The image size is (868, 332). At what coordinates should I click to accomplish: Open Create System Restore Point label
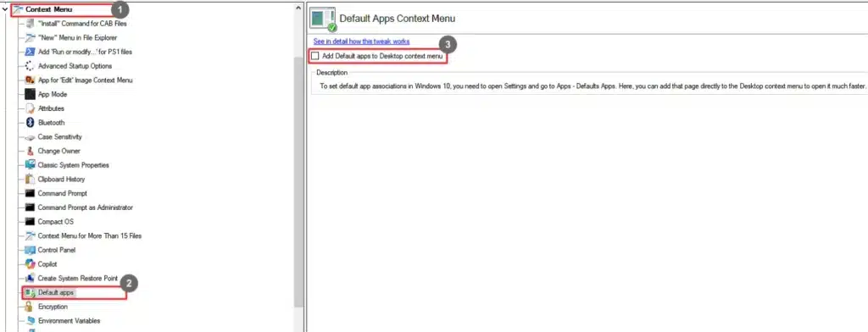[x=77, y=279]
